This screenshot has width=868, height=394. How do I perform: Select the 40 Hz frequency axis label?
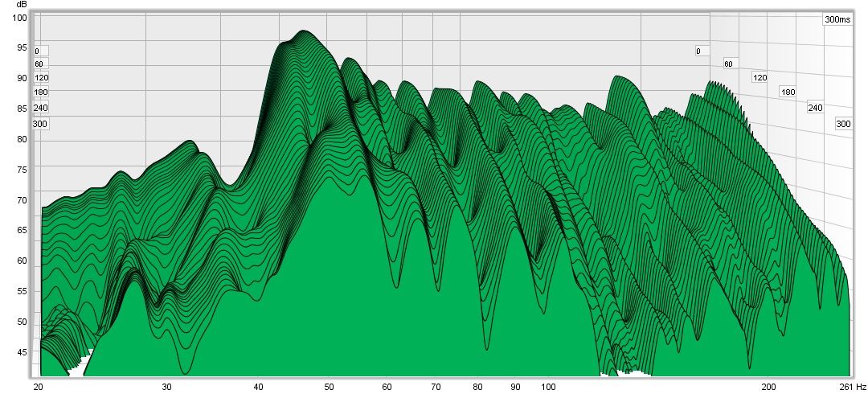coord(257,387)
